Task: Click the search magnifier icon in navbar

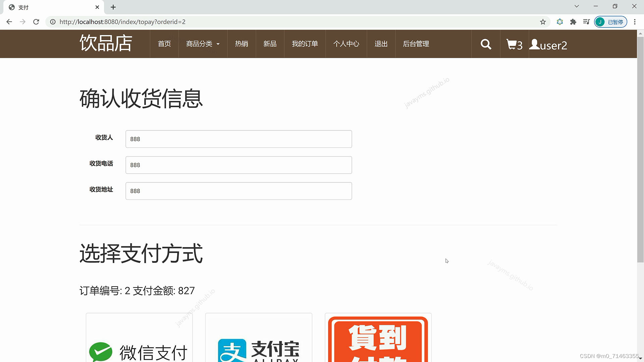Action: click(486, 44)
